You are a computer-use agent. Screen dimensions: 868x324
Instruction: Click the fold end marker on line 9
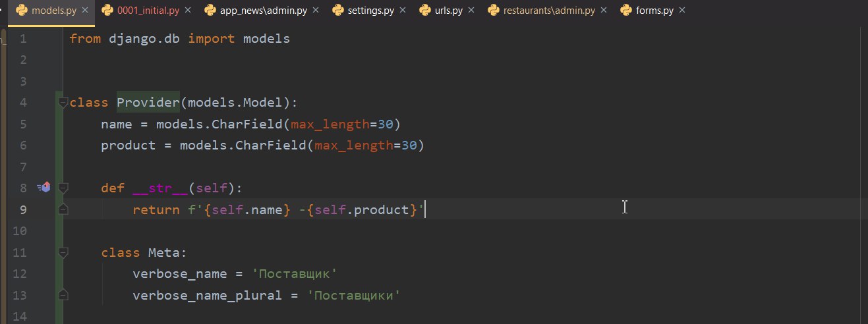63,209
